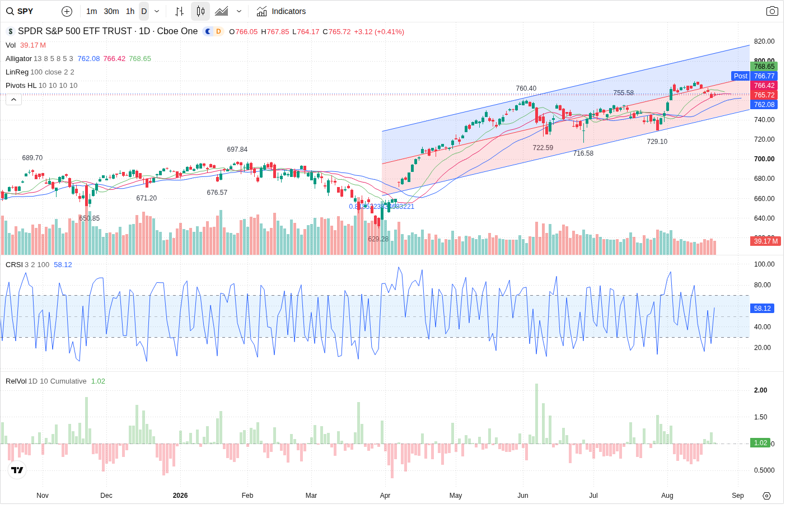Viewport: 795px width, 532px height.
Task: Click the Alligator 768.65 green value
Action: (140, 59)
